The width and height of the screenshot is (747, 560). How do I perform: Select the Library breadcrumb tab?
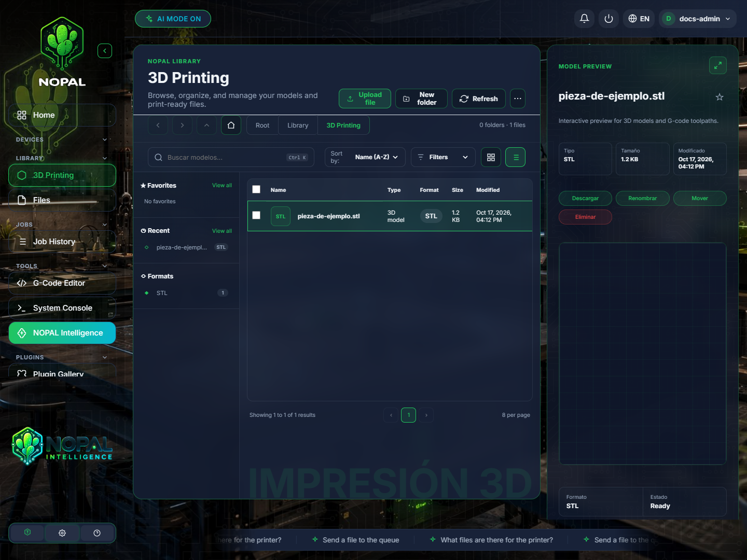tap(298, 125)
